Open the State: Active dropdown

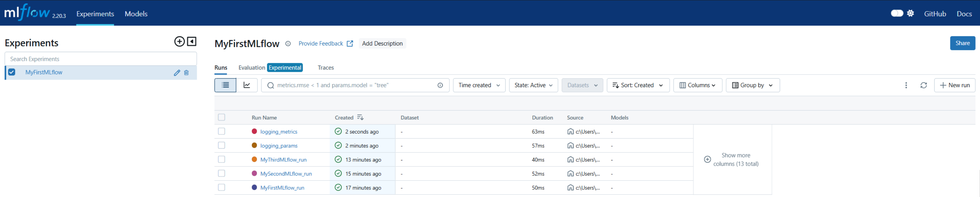pyautogui.click(x=533, y=85)
